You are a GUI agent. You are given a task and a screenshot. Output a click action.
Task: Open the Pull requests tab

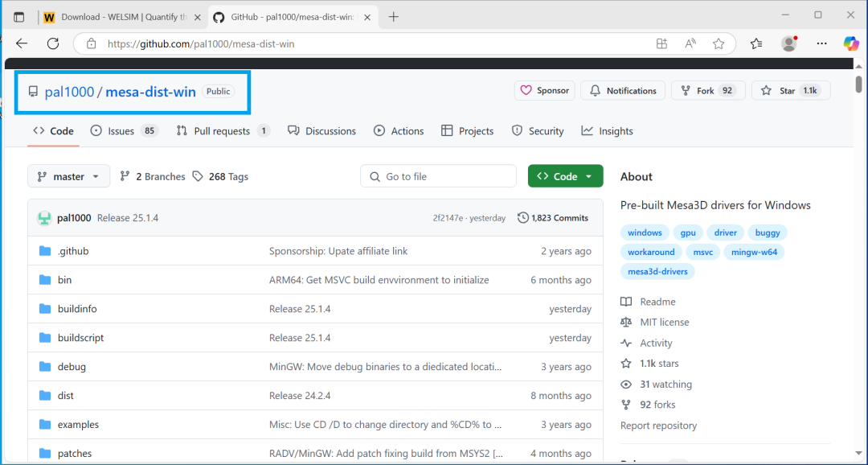tap(223, 131)
